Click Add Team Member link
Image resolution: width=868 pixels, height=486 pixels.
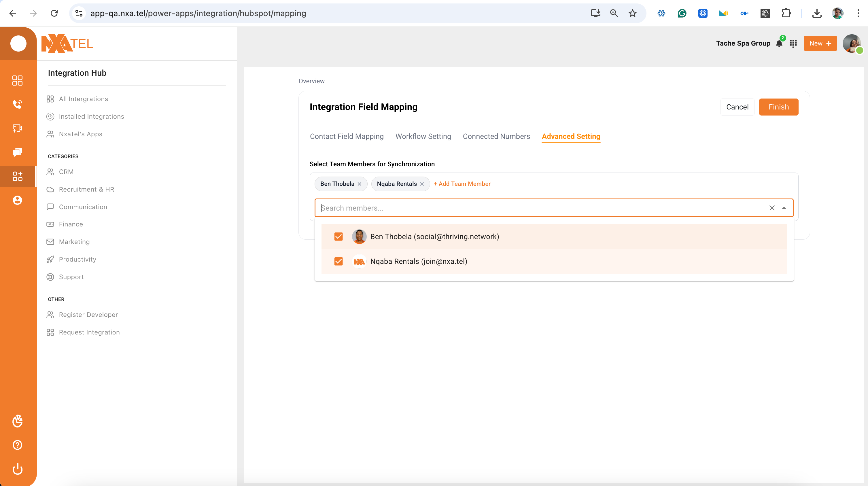click(x=462, y=184)
